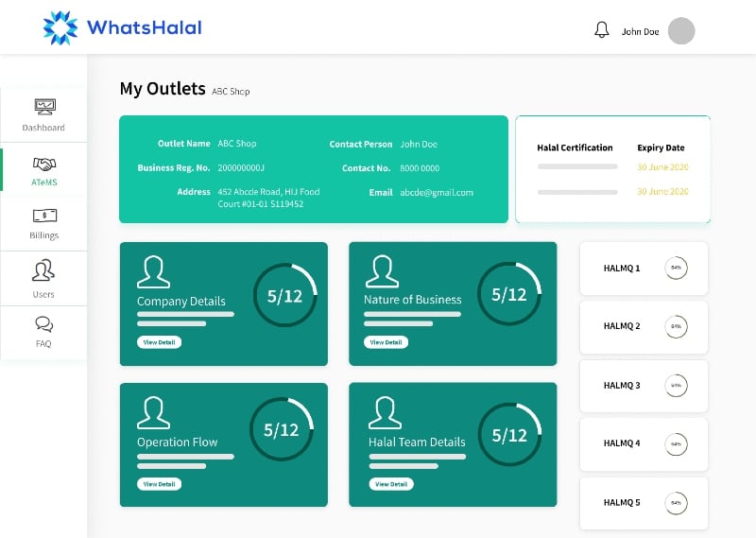Click Halal Team Details 5/12 progress ring
The height and width of the screenshot is (538, 756).
click(x=509, y=434)
